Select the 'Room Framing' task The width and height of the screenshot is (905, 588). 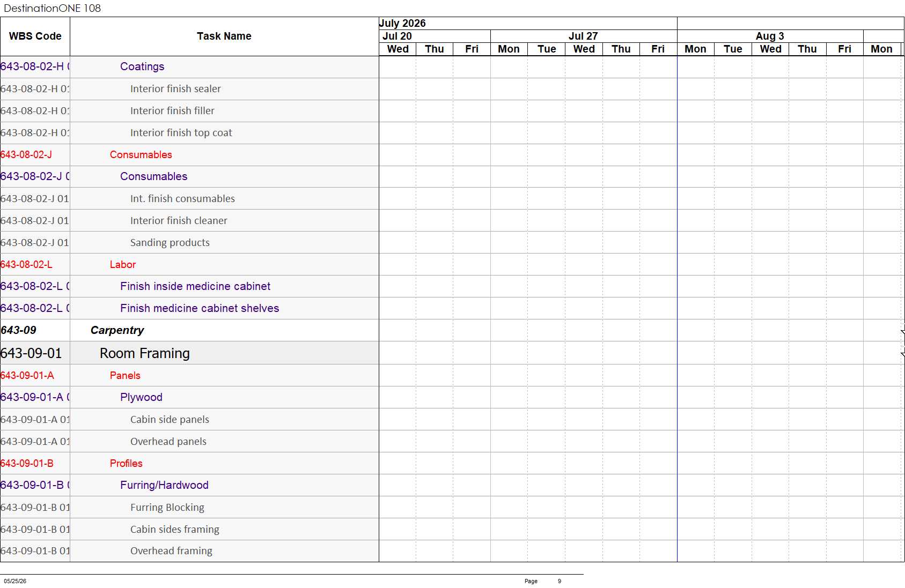[145, 353]
